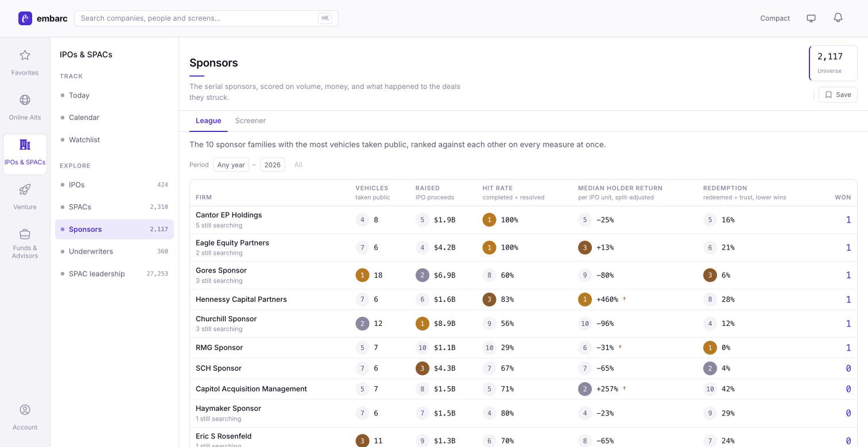This screenshot has height=447, width=868.
Task: Click the embarc logo icon
Action: 25,18
